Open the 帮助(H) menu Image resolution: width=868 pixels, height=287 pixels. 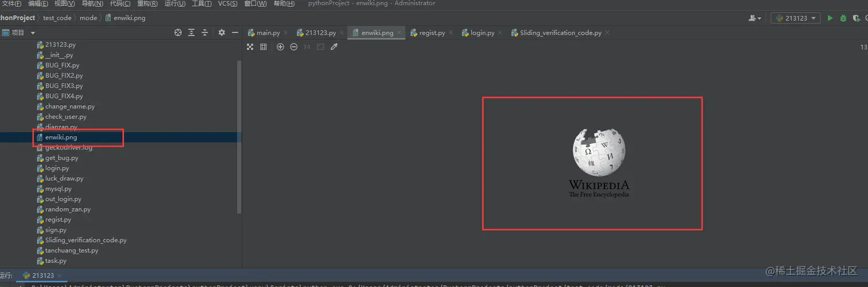tap(284, 3)
